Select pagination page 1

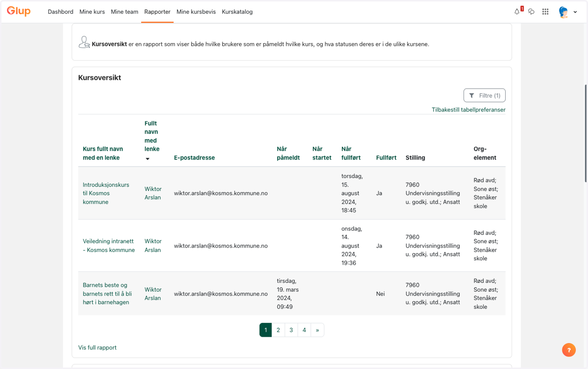pyautogui.click(x=266, y=330)
